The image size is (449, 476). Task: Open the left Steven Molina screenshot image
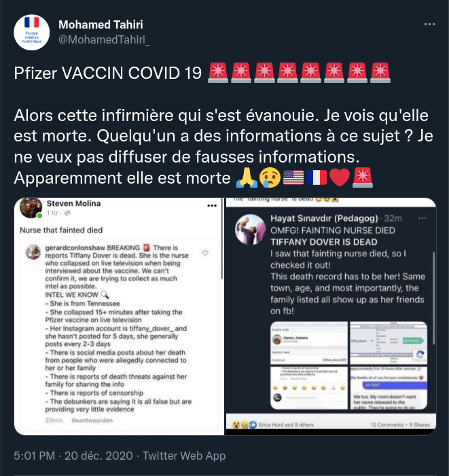click(119, 316)
